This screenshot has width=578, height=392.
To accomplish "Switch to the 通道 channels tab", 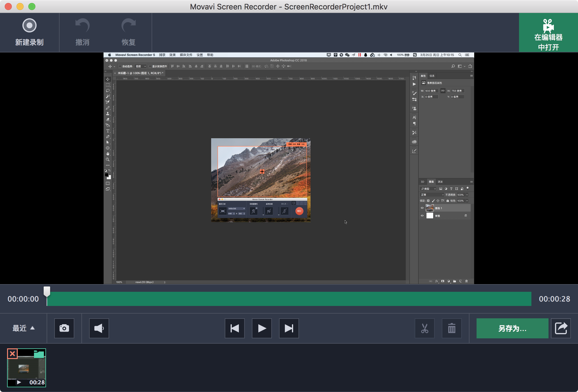I will (x=440, y=182).
